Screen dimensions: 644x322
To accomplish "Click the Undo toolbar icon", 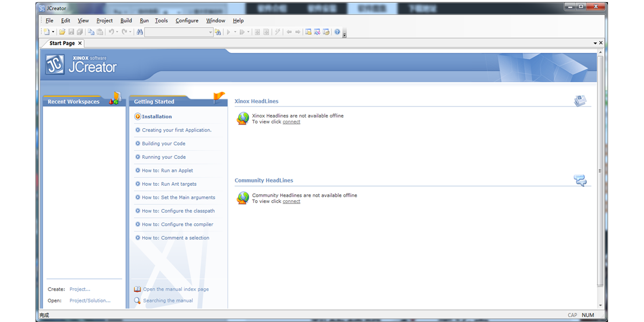I will (111, 32).
